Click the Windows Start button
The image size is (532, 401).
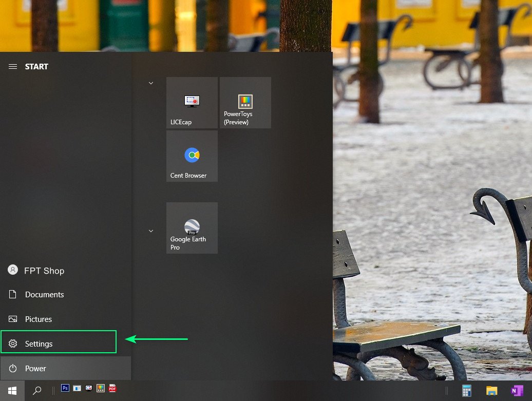pyautogui.click(x=12, y=391)
